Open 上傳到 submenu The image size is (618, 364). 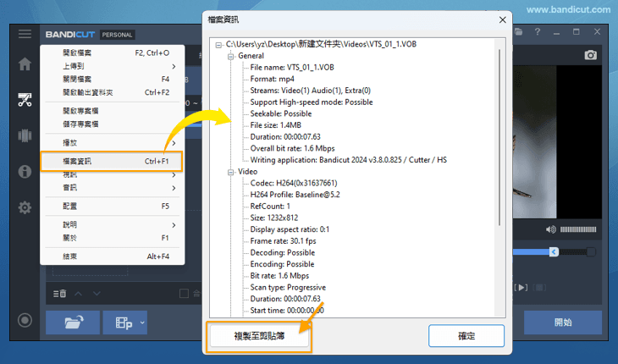[113, 66]
